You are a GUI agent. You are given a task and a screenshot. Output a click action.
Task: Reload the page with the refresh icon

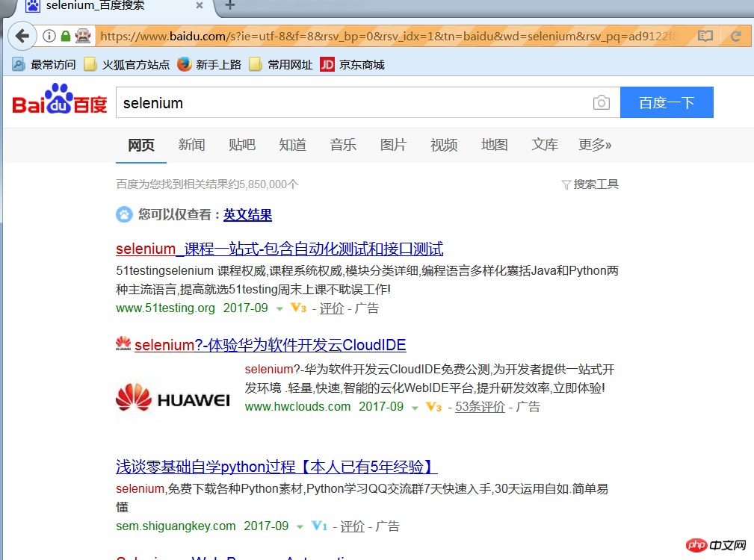pyautogui.click(x=736, y=36)
